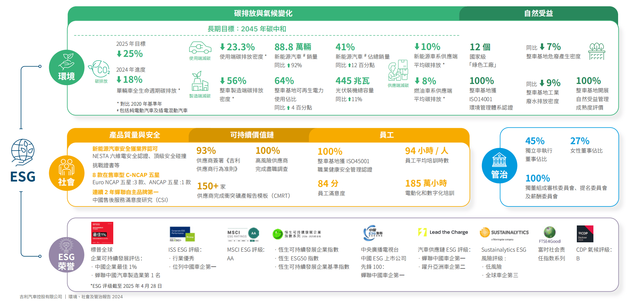Click the 長期目標：2045 年碳中和 heading
Image resolution: width=644 pixels, height=304 pixels.
point(247,29)
